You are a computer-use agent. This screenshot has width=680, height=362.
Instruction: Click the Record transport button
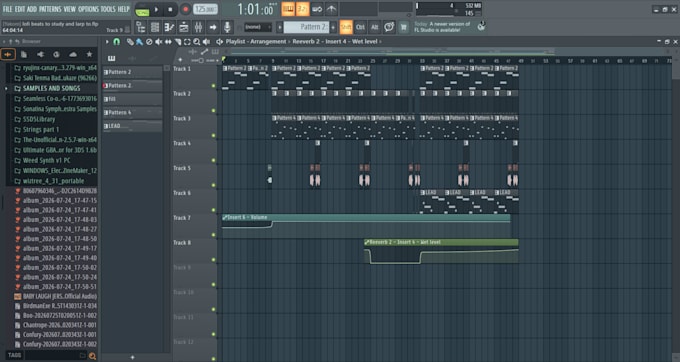click(x=185, y=10)
